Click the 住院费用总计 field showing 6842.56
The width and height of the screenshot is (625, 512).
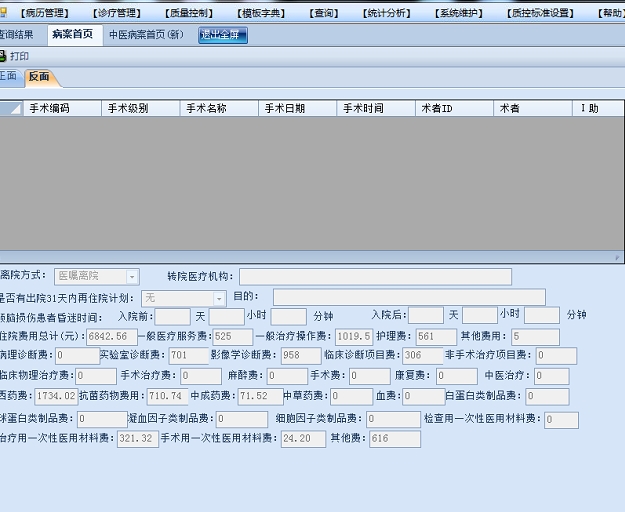[112, 337]
